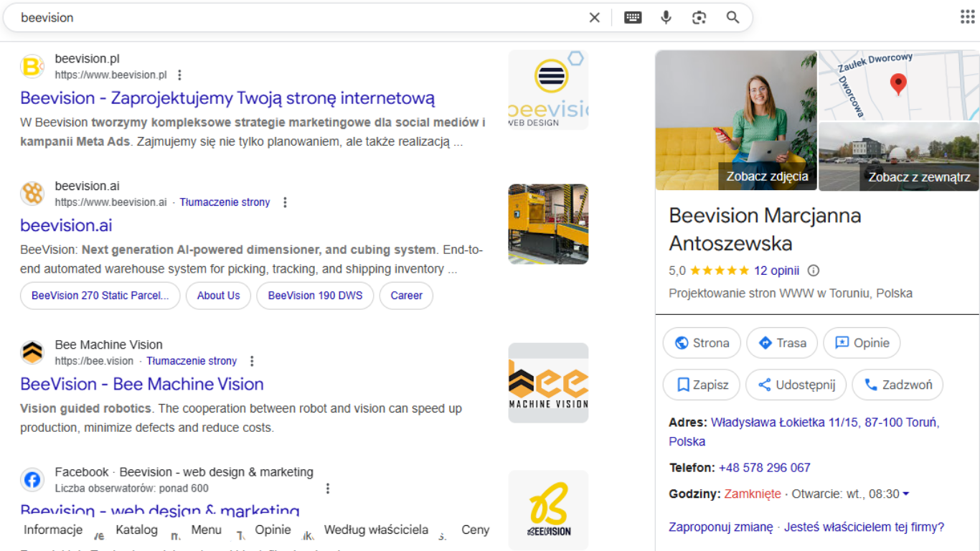Click 'Jesteś właścicielem tej firmy?' link
Screen dimensions: 980x551
click(x=864, y=527)
